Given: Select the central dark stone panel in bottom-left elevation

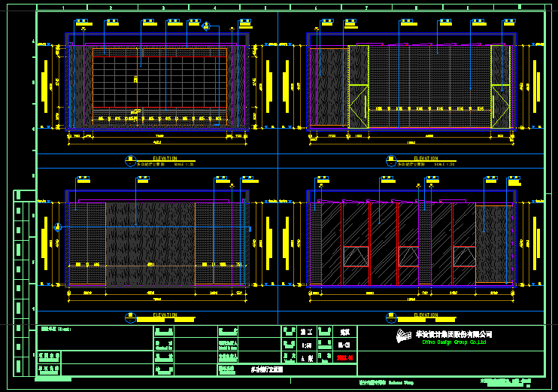Looking at the screenshot, I should pyautogui.click(x=150, y=245).
